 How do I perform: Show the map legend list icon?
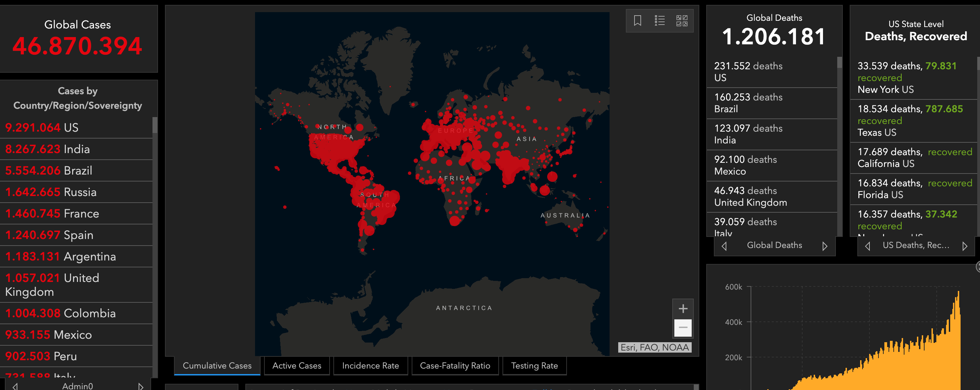pyautogui.click(x=659, y=20)
